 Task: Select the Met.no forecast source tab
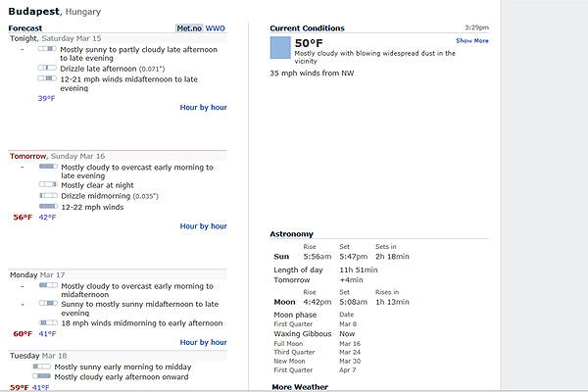(x=188, y=28)
